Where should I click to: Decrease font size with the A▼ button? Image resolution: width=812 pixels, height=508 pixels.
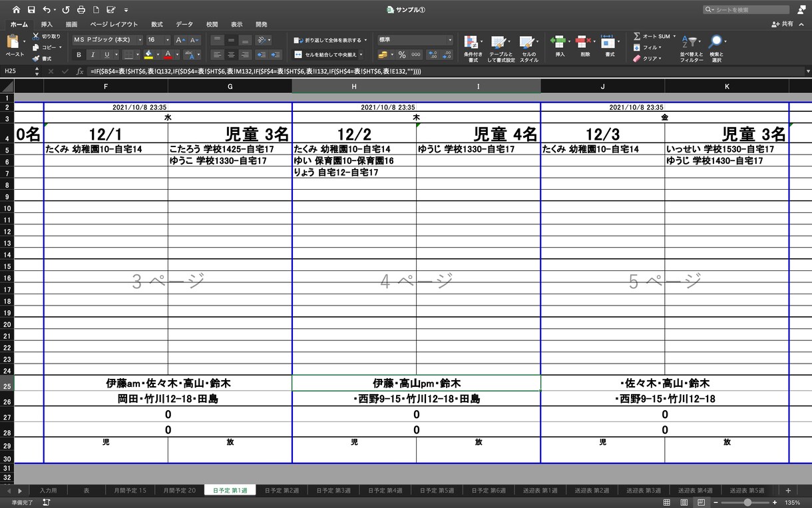tap(194, 40)
